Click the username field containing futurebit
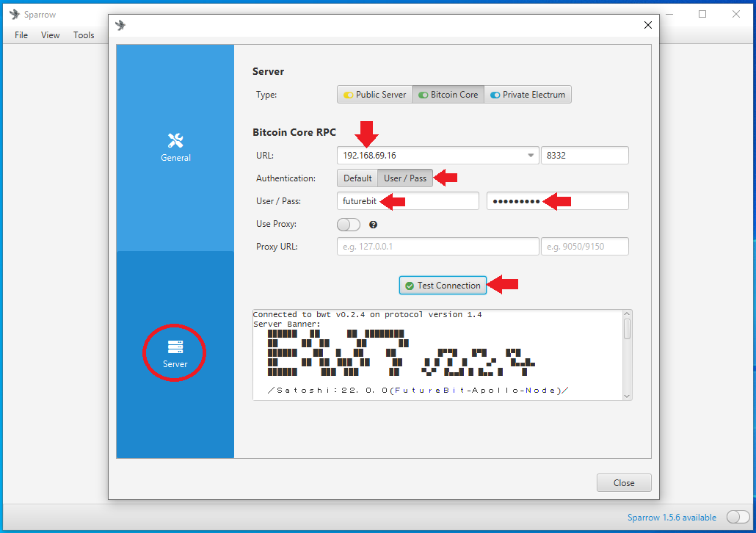756x533 pixels. tap(408, 201)
